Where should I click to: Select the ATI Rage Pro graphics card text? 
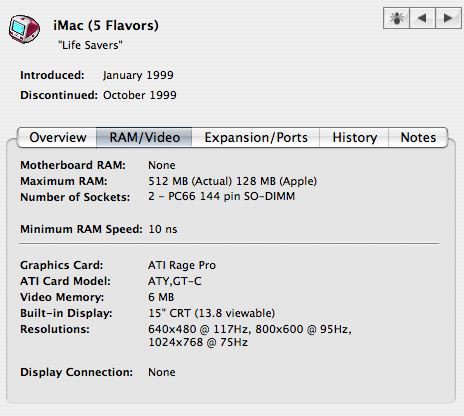coord(182,265)
